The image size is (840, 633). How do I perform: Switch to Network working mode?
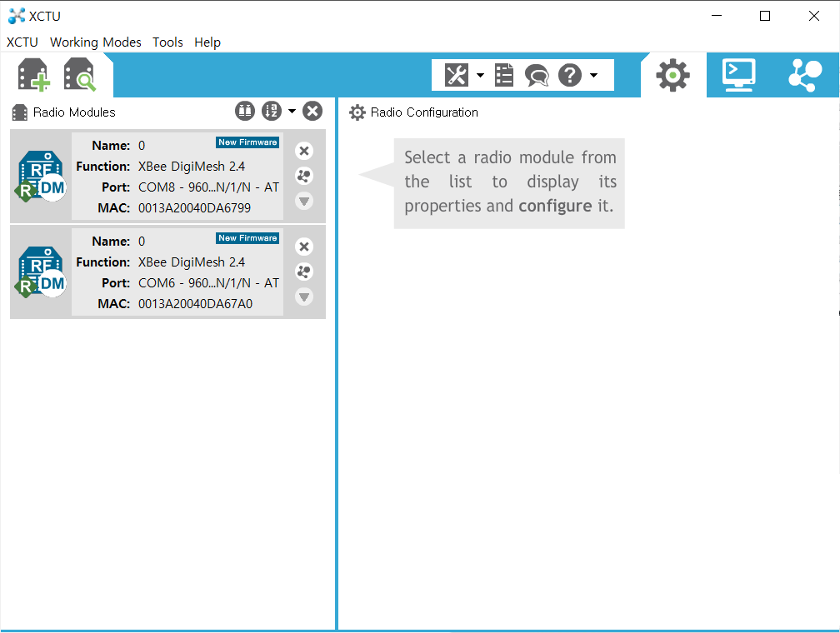(805, 76)
